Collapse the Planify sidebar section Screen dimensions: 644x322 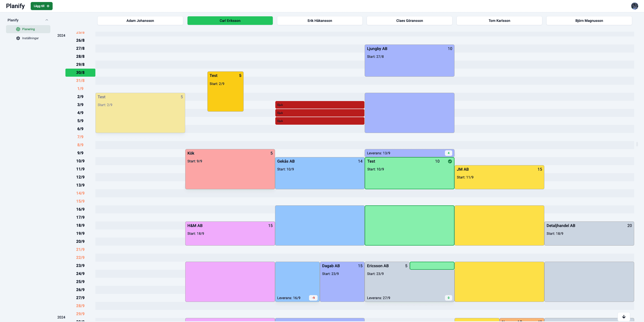tap(47, 20)
